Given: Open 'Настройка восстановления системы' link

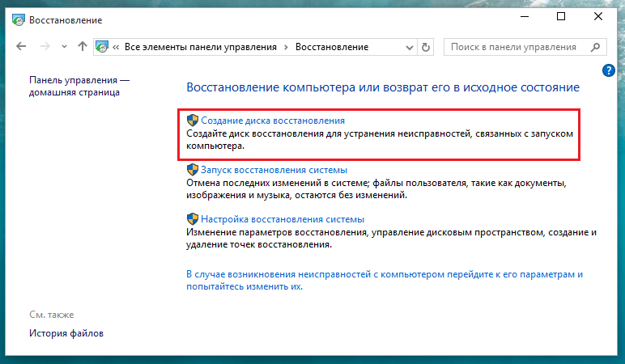Looking at the screenshot, I should tap(282, 219).
